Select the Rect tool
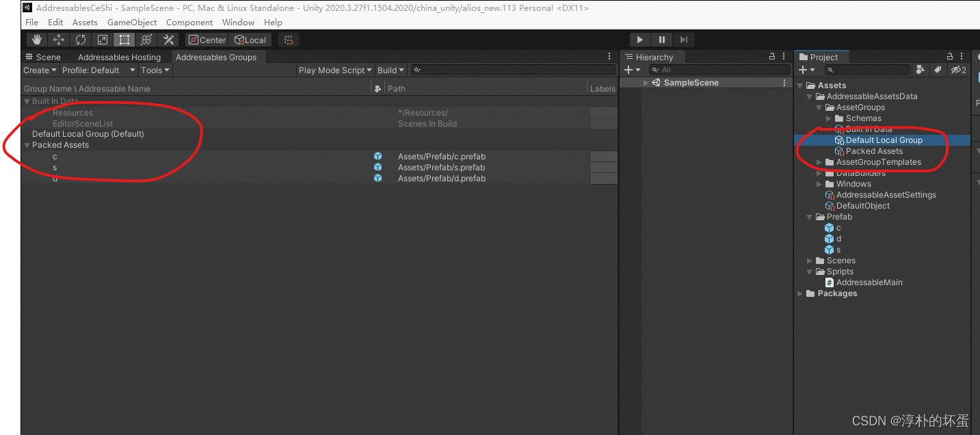Image resolution: width=980 pixels, height=435 pixels. coord(124,40)
